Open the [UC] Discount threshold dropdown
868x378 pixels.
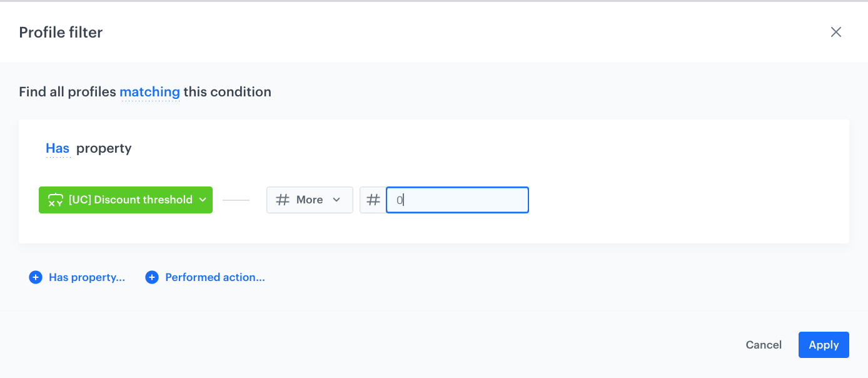[x=130, y=200]
